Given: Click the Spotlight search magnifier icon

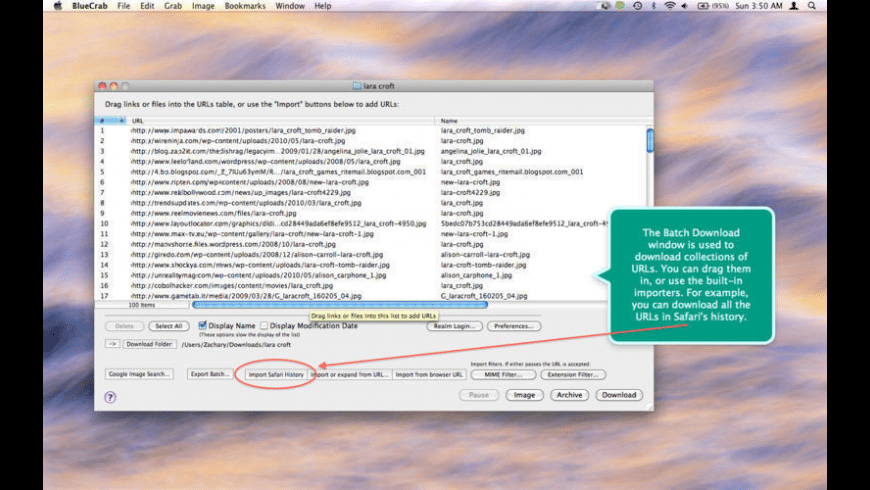Looking at the screenshot, I should [812, 6].
